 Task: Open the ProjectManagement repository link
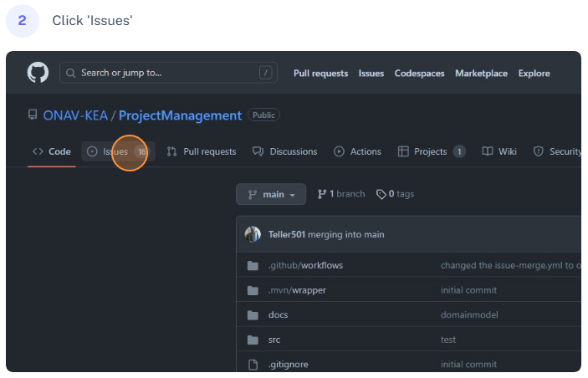(x=180, y=115)
